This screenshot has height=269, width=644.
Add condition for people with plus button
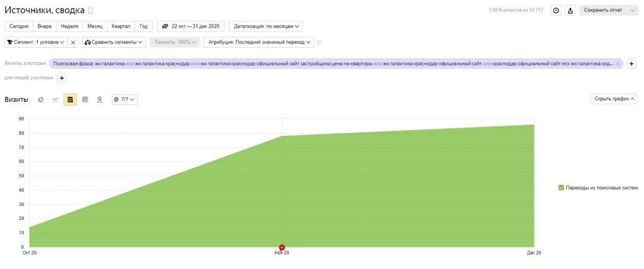[x=62, y=78]
